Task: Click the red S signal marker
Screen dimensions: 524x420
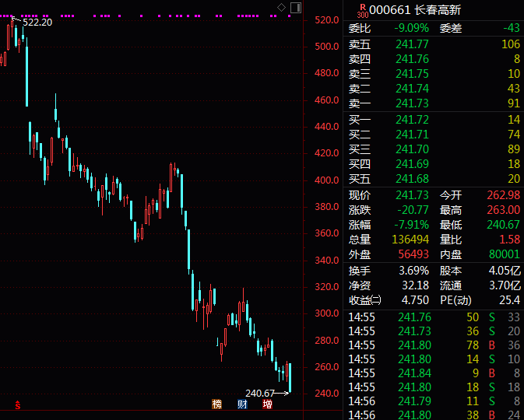Action: pos(18,405)
